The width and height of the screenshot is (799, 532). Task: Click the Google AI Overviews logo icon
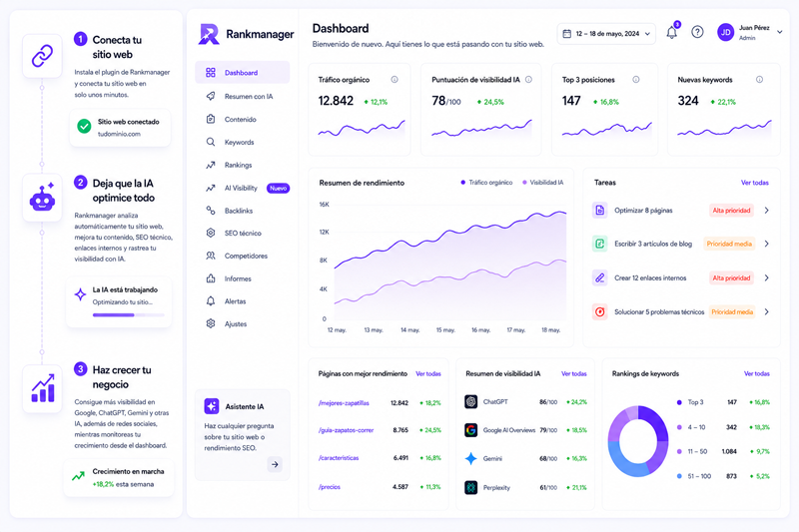pyautogui.click(x=470, y=430)
